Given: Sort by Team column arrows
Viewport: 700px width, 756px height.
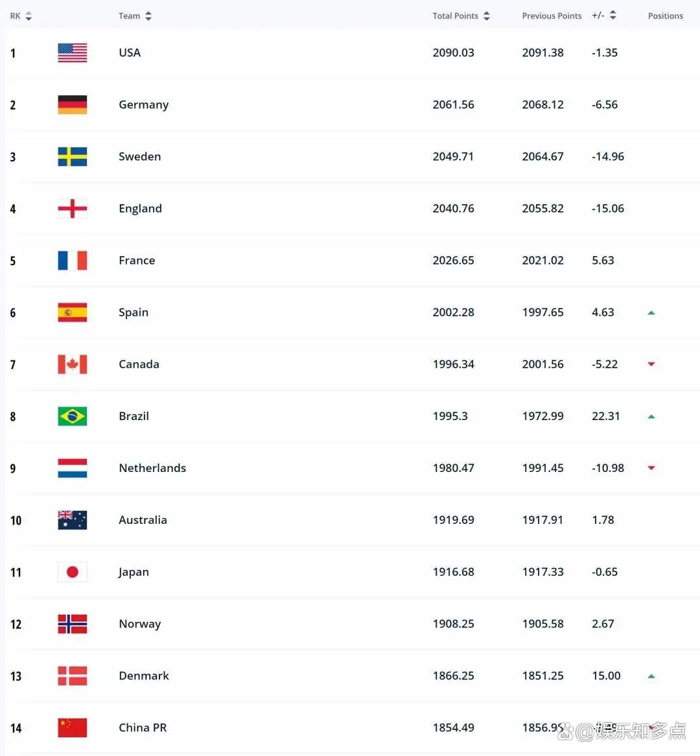Looking at the screenshot, I should (148, 16).
